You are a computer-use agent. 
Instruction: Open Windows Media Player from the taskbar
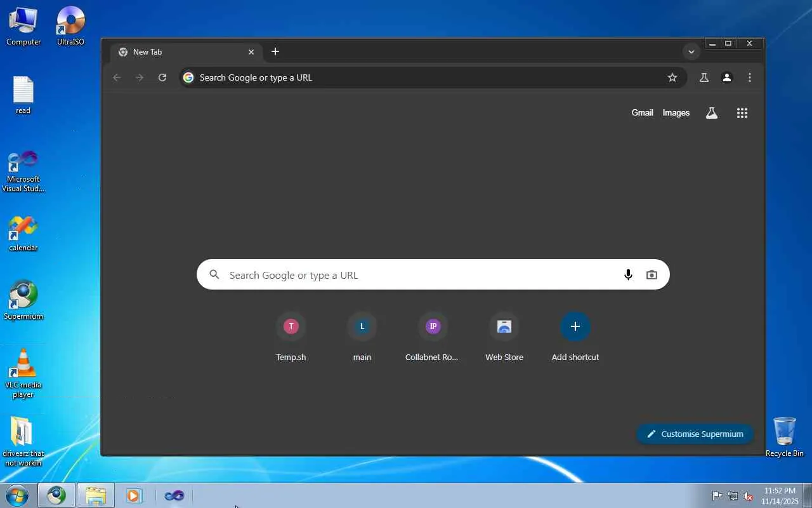134,495
